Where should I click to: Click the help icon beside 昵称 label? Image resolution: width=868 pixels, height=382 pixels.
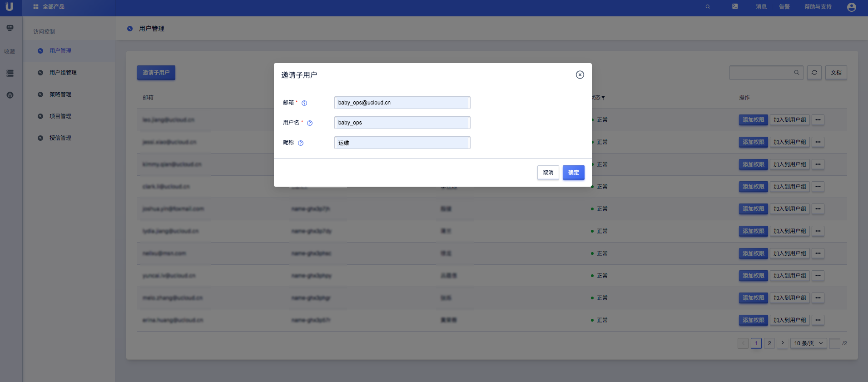point(301,143)
